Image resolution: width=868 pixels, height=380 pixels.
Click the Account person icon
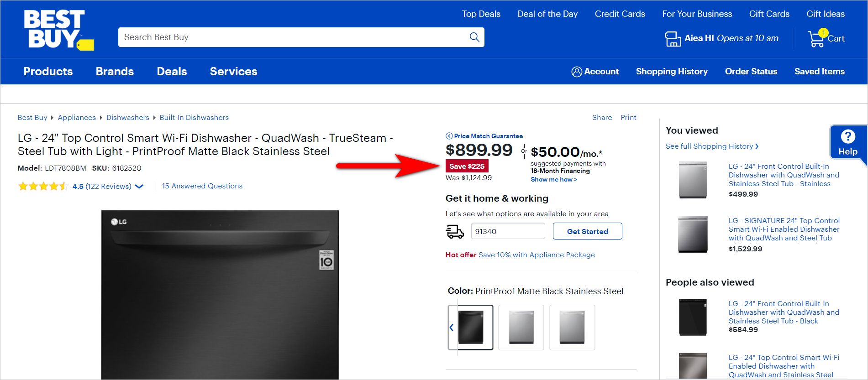577,71
